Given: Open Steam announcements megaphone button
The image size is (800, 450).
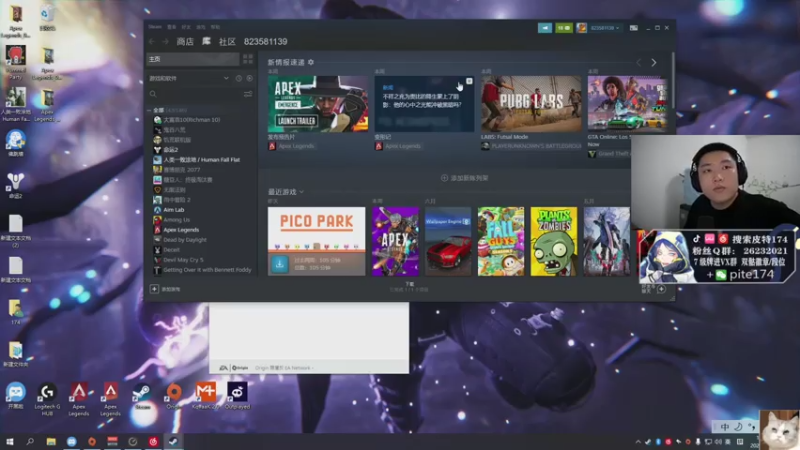Looking at the screenshot, I should tap(545, 28).
